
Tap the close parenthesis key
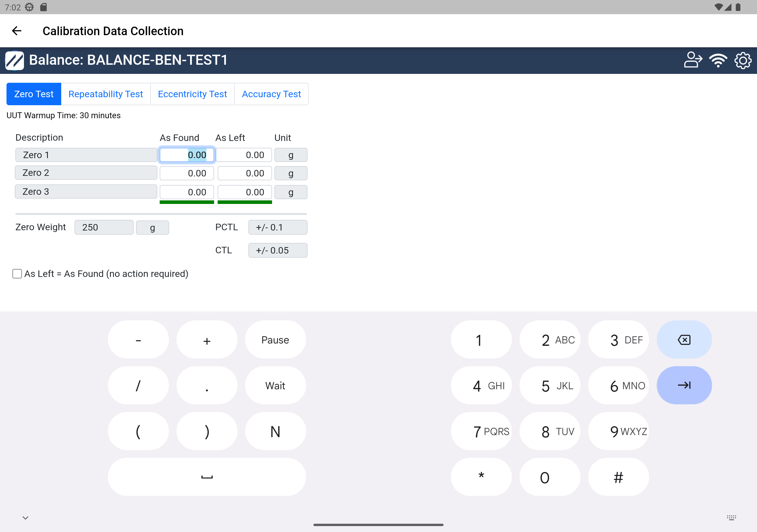point(207,431)
